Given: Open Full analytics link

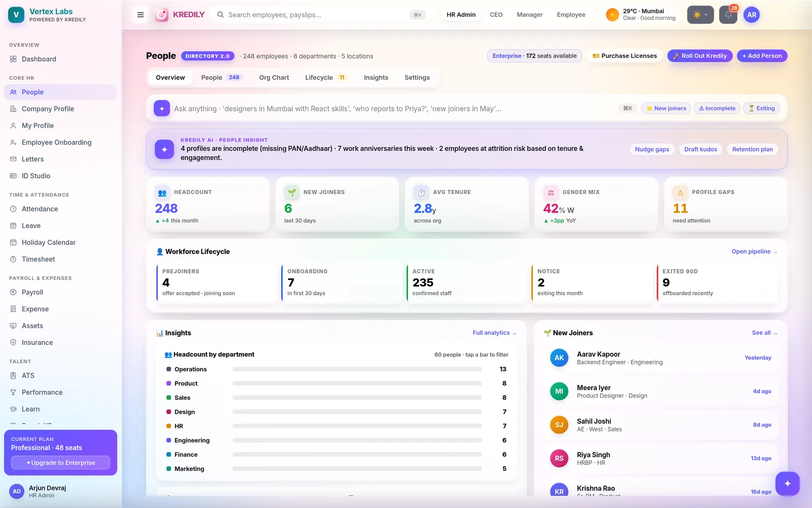Looking at the screenshot, I should point(494,333).
